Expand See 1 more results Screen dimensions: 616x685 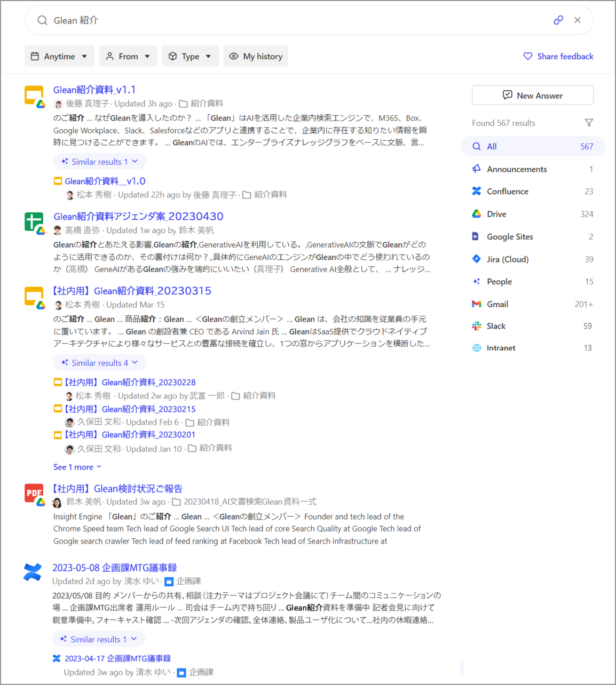(77, 467)
